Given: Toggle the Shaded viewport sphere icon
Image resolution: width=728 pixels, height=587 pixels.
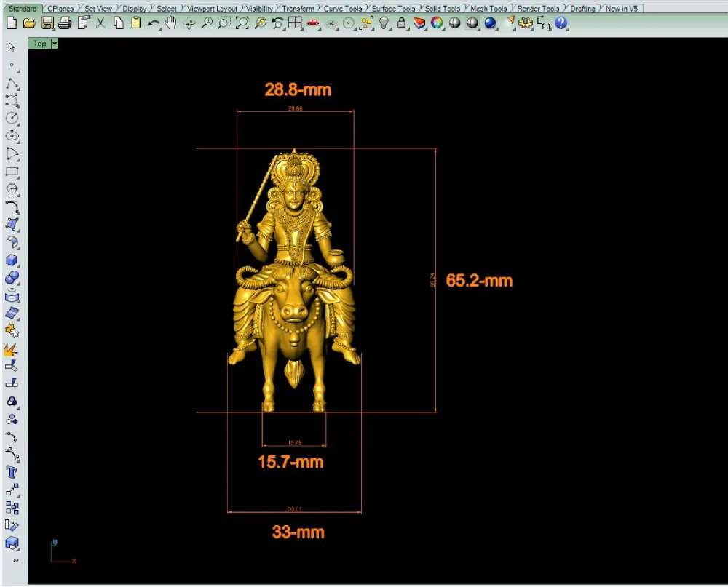Looking at the screenshot, I should coord(454,23).
